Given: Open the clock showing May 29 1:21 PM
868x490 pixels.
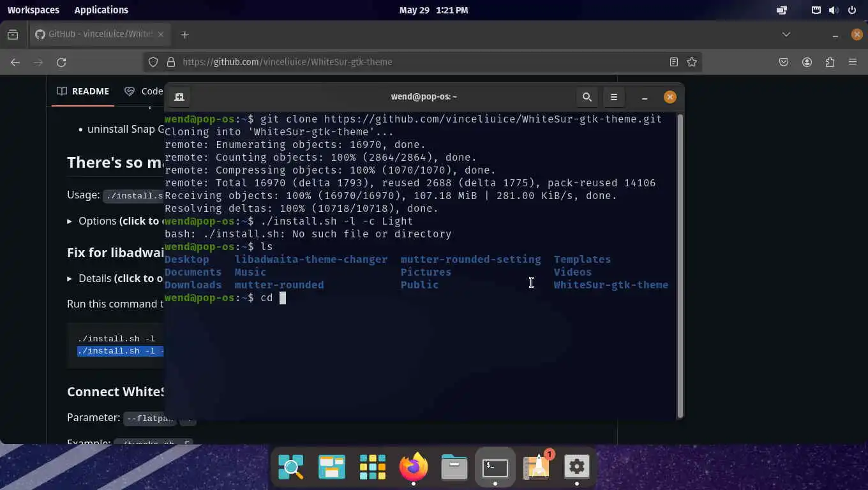Looking at the screenshot, I should click(x=433, y=10).
